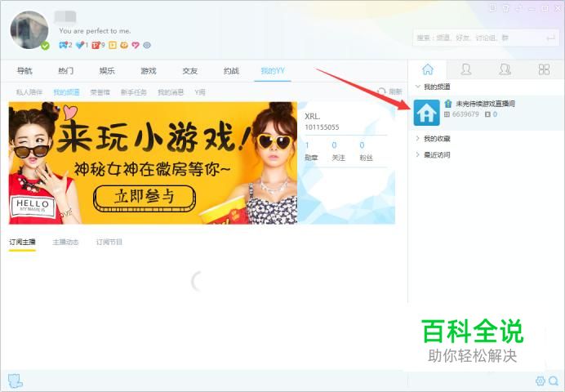Click the green badge beside channel name
The width and height of the screenshot is (565, 392).
[448, 104]
